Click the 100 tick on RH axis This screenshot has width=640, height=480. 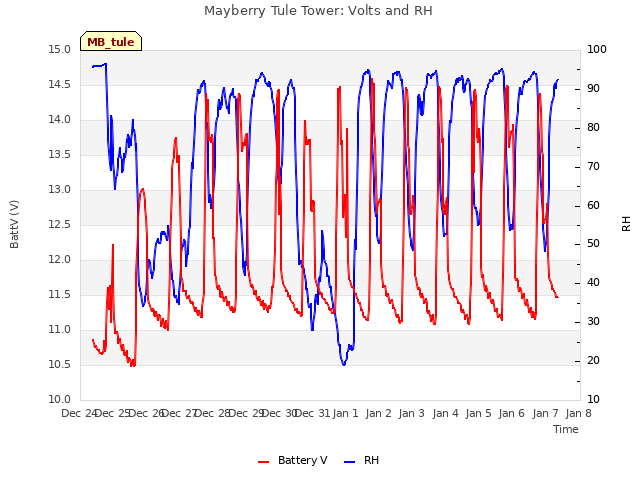point(597,50)
